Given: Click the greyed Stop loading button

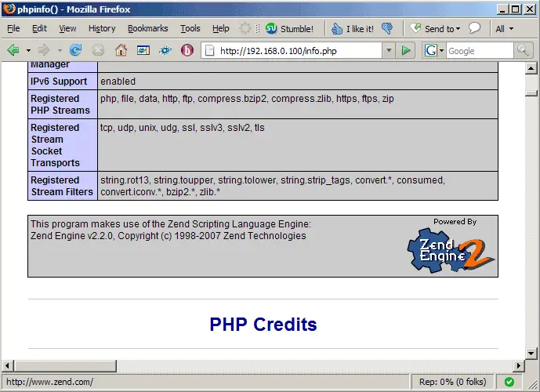Looking at the screenshot, I should coord(98,51).
